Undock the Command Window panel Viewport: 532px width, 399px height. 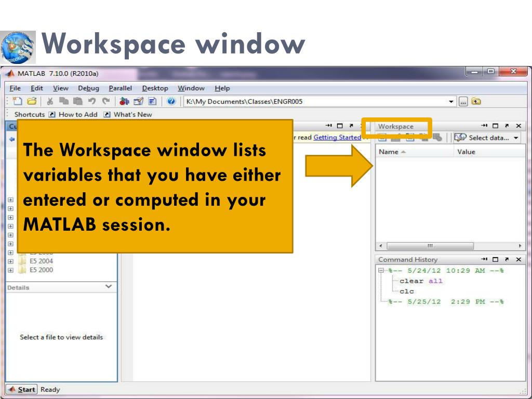[x=351, y=126]
